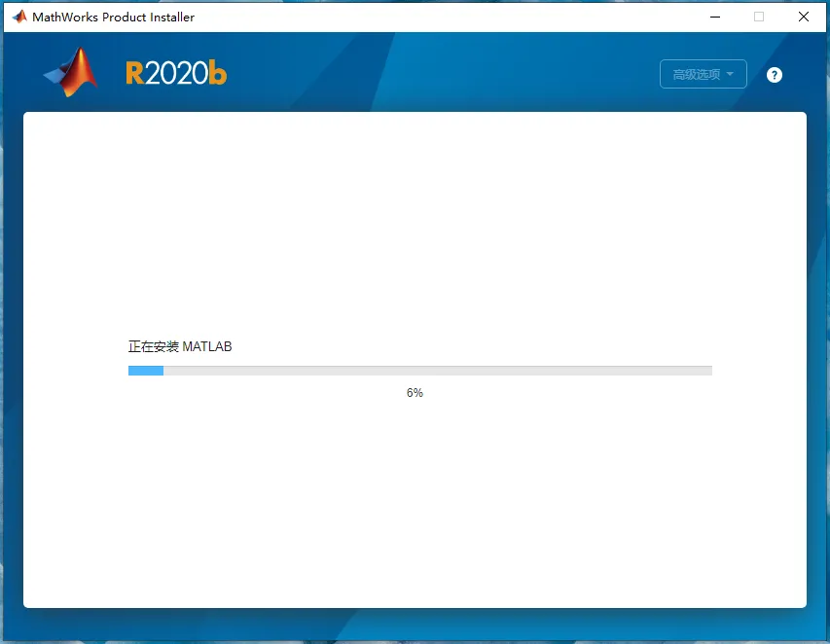Open the help question mark icon
830x644 pixels.
tap(774, 75)
